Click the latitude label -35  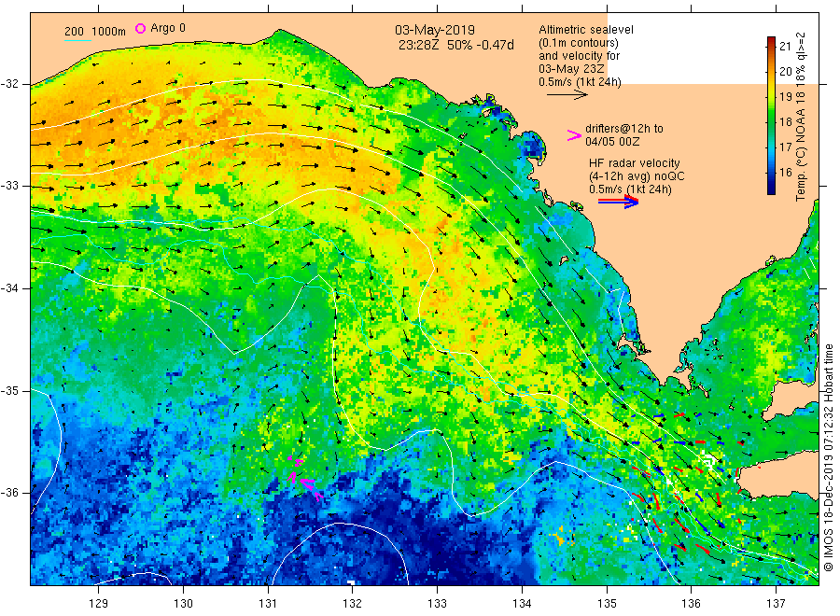pos(9,390)
